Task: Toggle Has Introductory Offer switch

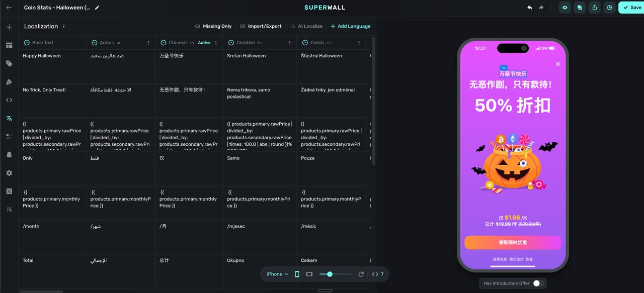Action: (538, 283)
